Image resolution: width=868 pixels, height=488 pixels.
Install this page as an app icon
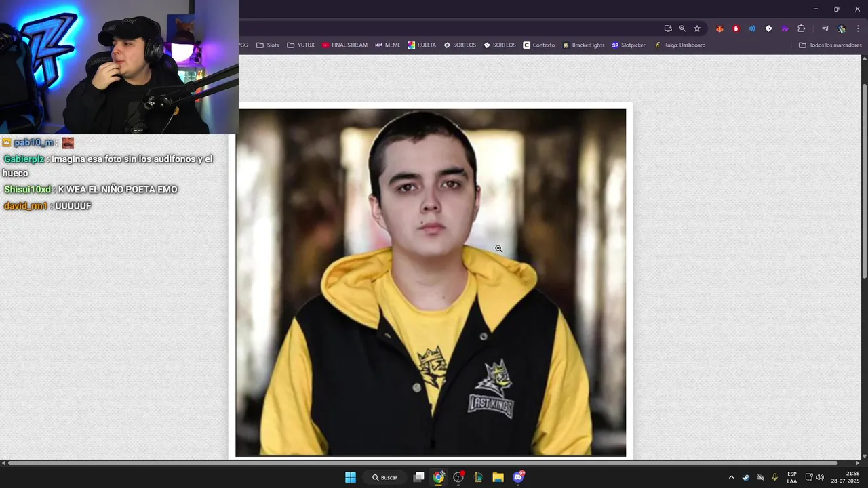pos(668,28)
